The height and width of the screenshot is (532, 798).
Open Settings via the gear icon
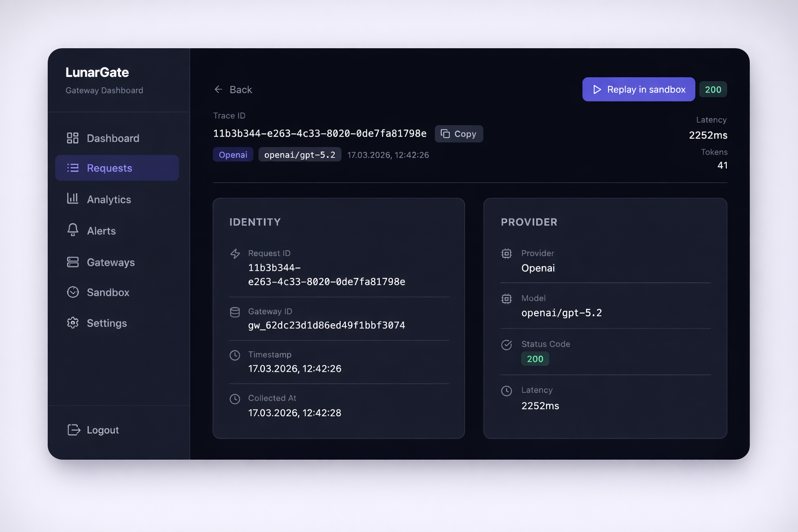tap(73, 323)
